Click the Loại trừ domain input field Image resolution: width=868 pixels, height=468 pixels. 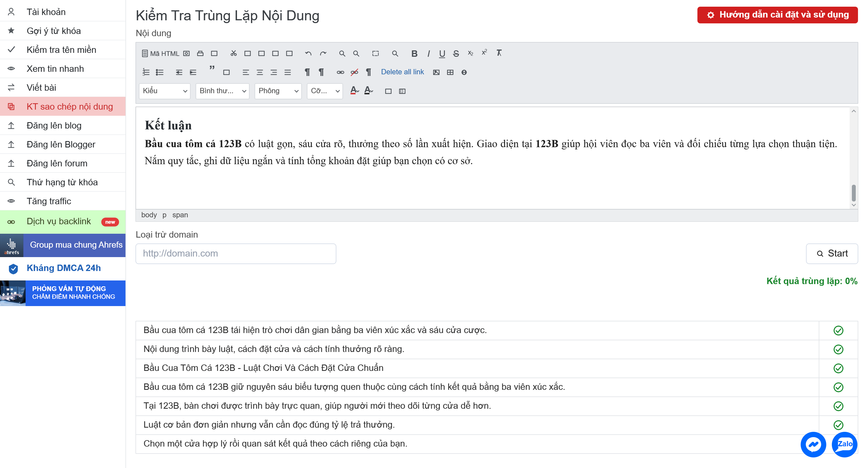point(236,254)
